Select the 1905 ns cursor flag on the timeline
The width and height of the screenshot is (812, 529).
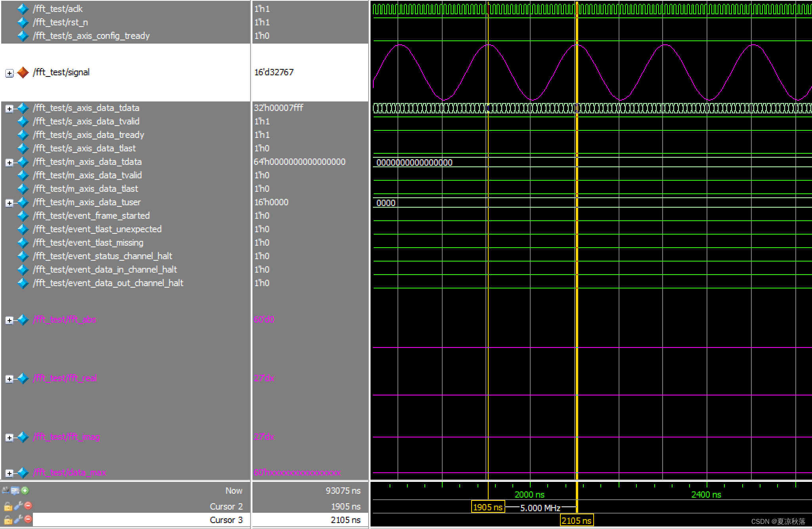(x=488, y=507)
